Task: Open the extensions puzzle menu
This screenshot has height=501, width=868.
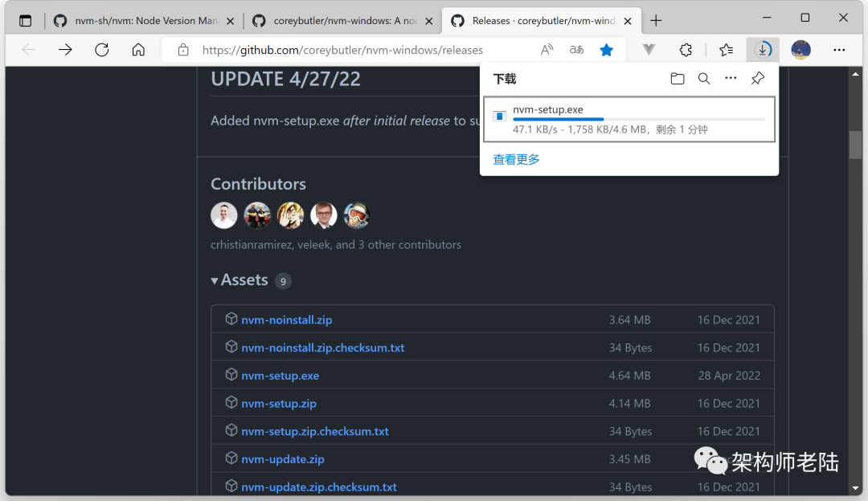Action: [x=686, y=50]
